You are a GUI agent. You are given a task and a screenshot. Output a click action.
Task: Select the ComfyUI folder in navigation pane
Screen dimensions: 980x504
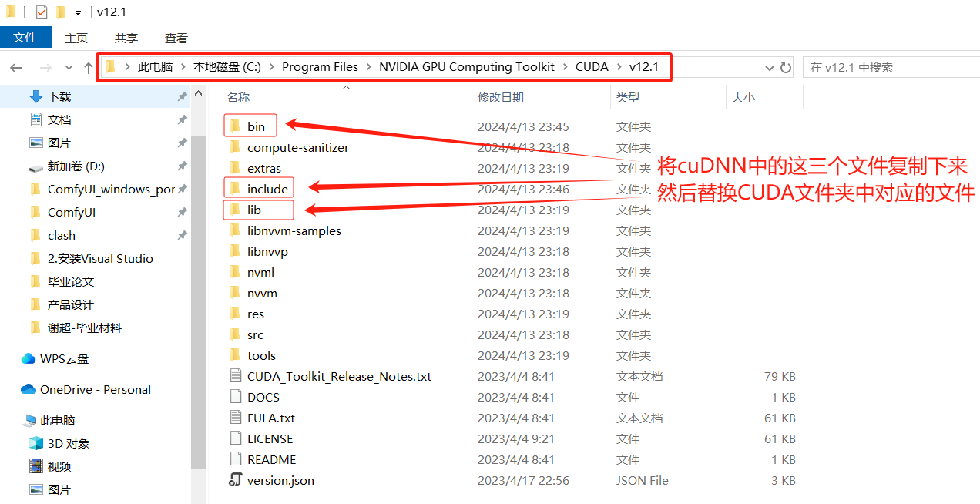click(72, 212)
